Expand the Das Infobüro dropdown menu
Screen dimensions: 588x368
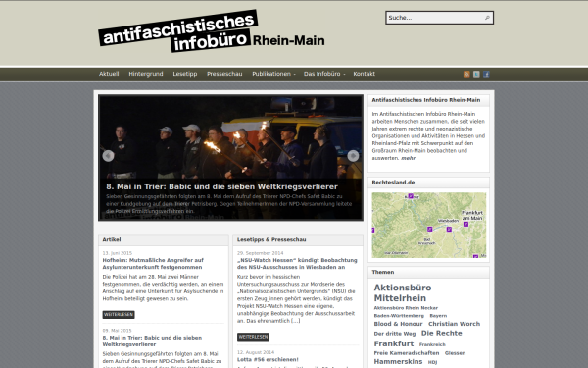324,74
